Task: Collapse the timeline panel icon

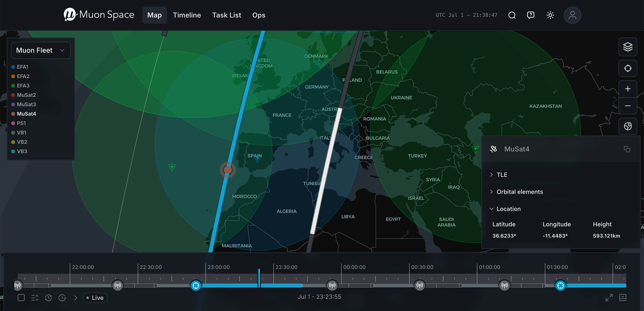Action: click(x=623, y=298)
